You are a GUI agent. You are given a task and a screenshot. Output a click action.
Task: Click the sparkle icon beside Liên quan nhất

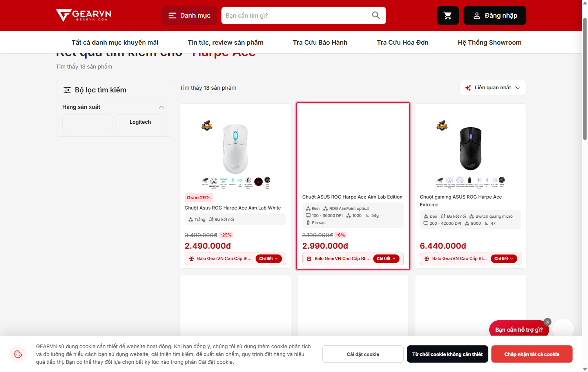pyautogui.click(x=468, y=88)
